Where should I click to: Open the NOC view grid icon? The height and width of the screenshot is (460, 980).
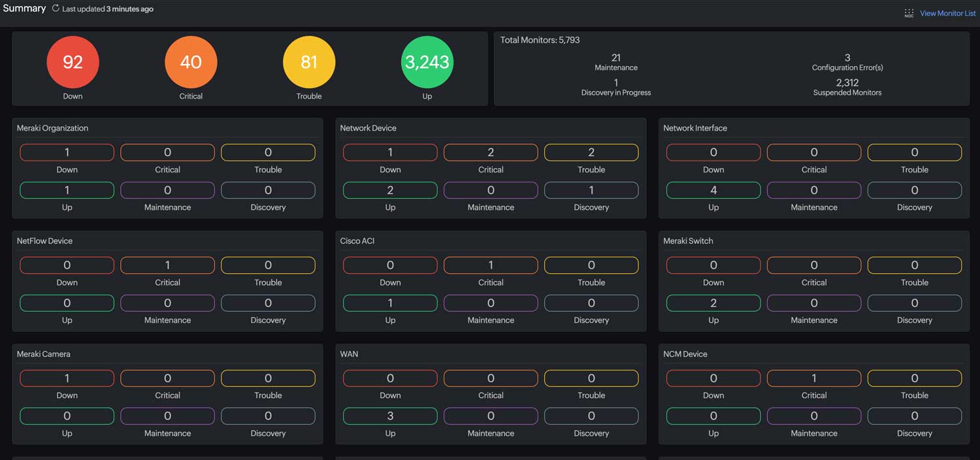tap(909, 13)
